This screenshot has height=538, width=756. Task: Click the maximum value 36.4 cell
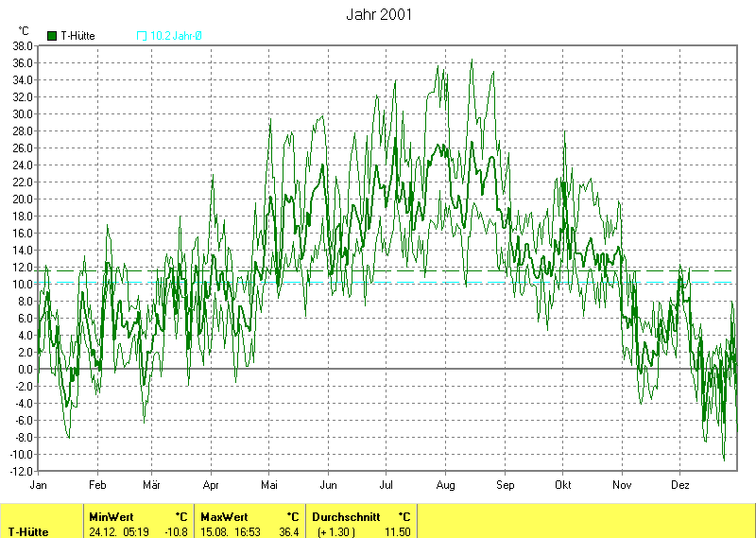click(x=288, y=531)
